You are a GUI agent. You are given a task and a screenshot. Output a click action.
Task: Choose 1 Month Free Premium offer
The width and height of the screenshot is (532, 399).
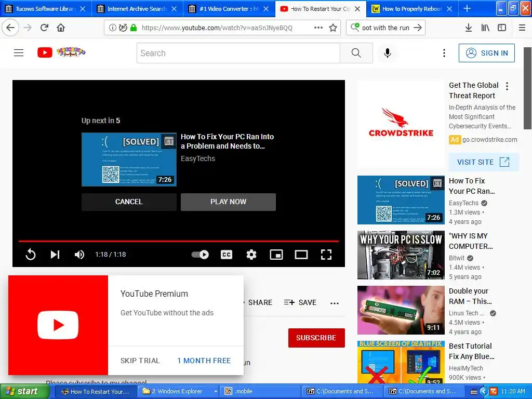click(204, 361)
